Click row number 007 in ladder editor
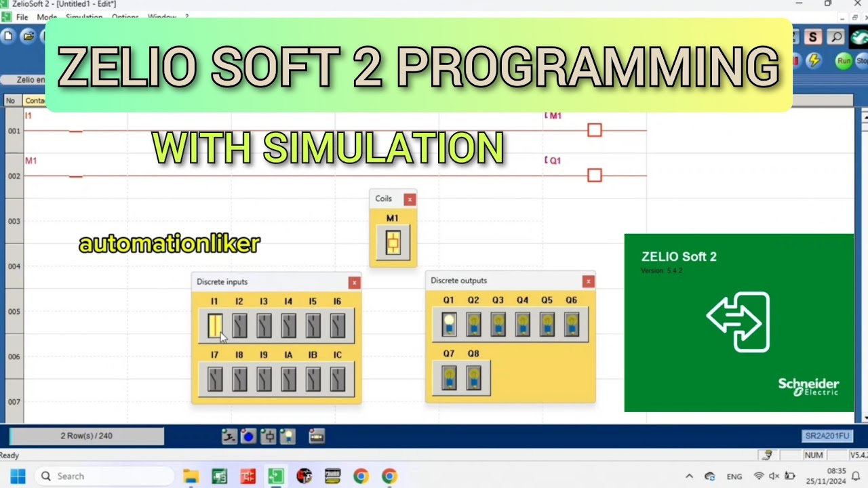The image size is (868, 488). pyautogui.click(x=14, y=402)
